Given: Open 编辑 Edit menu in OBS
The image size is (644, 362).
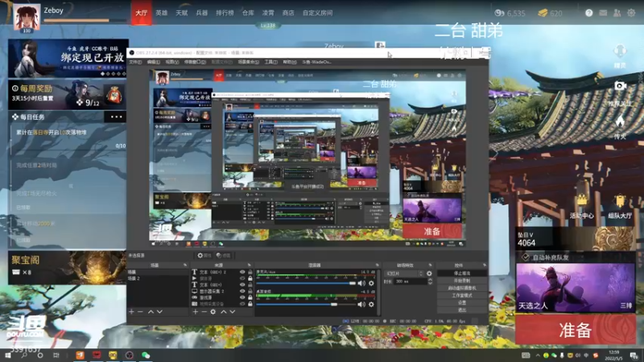Looking at the screenshot, I should point(153,62).
